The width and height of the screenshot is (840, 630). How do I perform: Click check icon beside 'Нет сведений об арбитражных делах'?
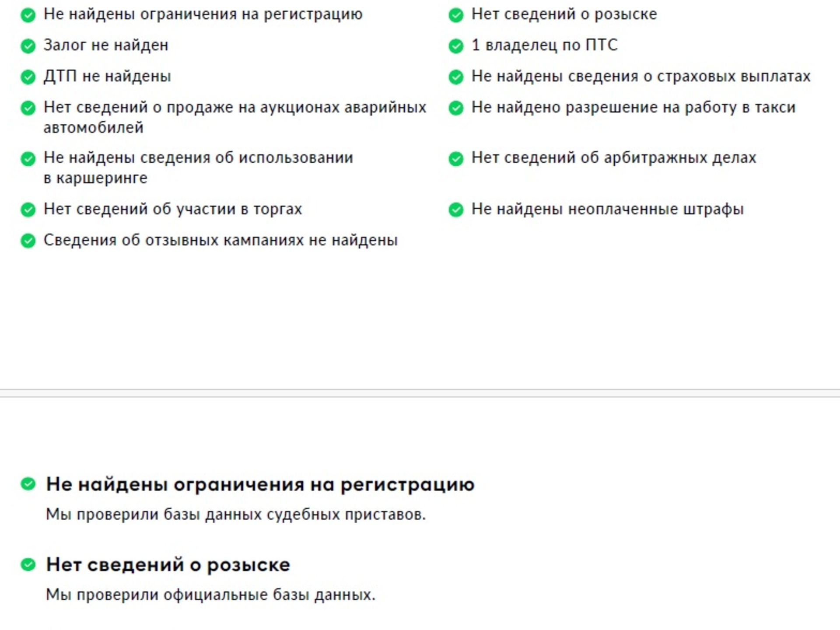[456, 158]
